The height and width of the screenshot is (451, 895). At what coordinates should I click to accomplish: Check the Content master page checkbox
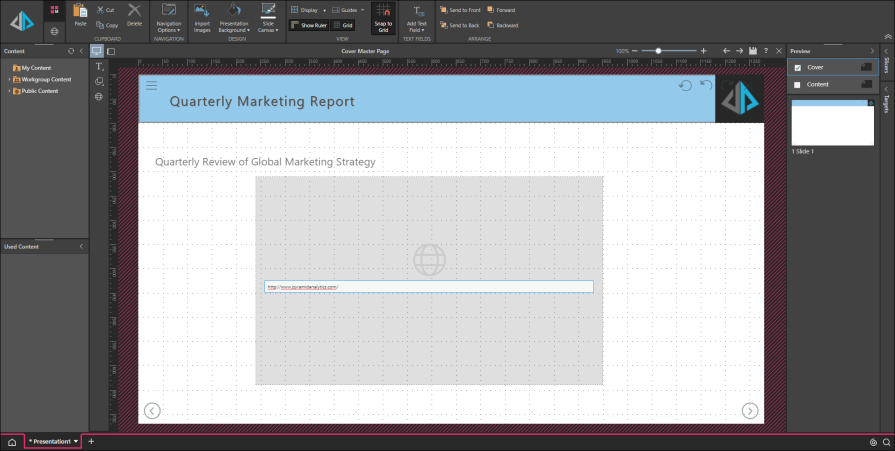[x=797, y=85]
